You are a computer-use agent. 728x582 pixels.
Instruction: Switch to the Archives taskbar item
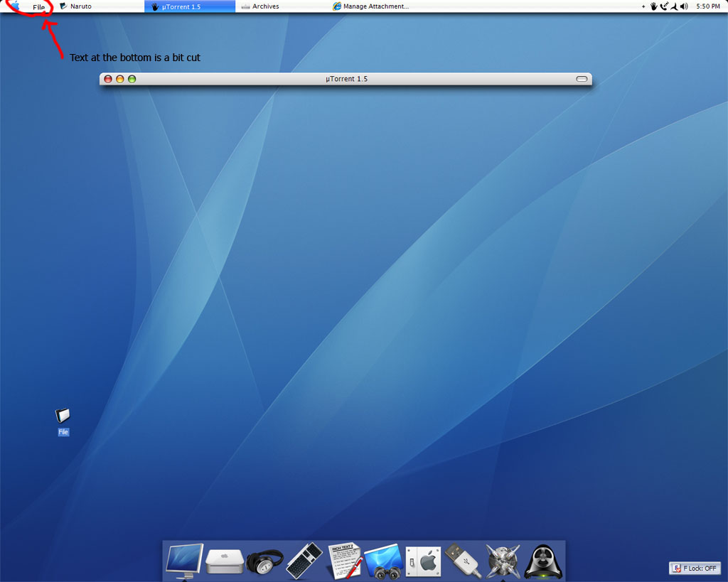(260, 6)
